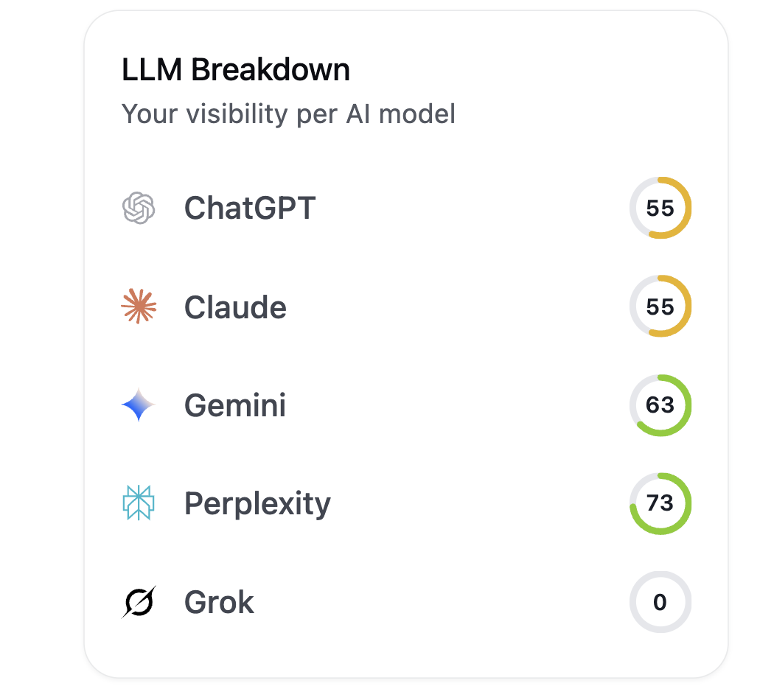
Task: Click the Grok logo icon
Action: point(139,601)
